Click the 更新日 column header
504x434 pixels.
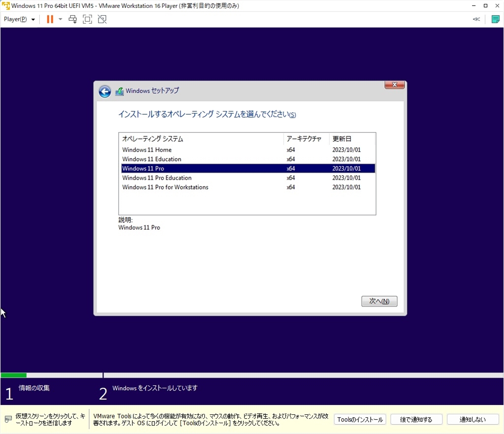coord(352,139)
